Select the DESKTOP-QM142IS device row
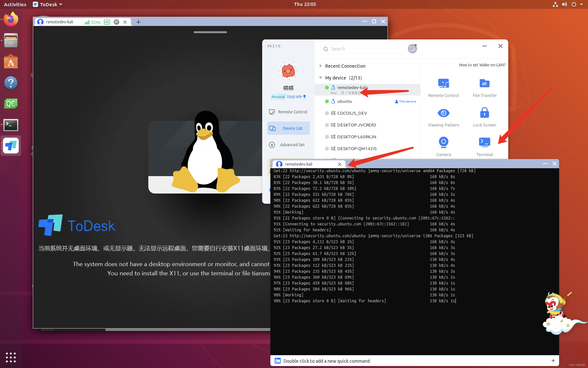 point(367,149)
